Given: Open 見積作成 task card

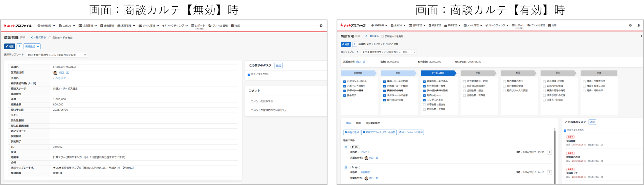Looking at the screenshot, I should click(x=603, y=141).
